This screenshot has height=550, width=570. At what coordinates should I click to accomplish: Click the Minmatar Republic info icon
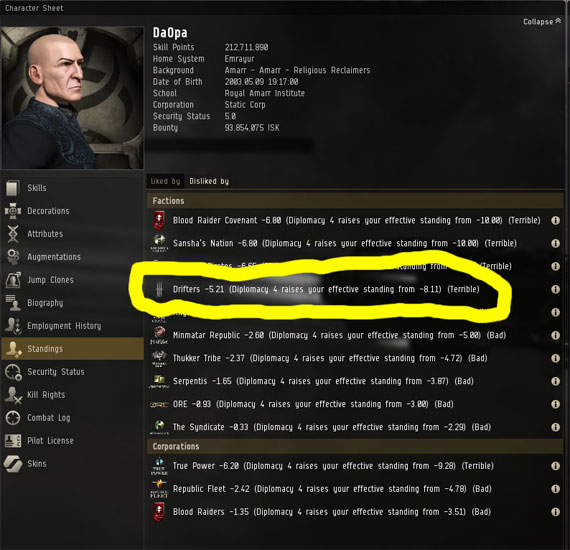555,335
